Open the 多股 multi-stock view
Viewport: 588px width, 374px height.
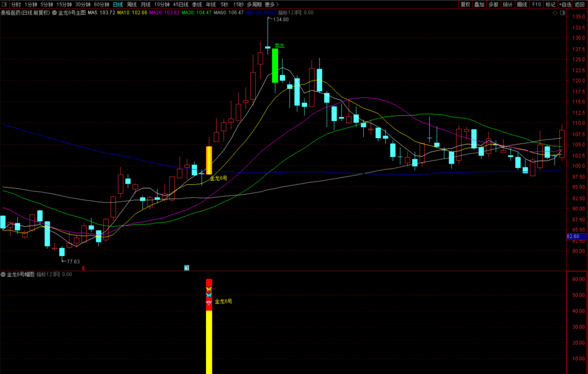494,4
